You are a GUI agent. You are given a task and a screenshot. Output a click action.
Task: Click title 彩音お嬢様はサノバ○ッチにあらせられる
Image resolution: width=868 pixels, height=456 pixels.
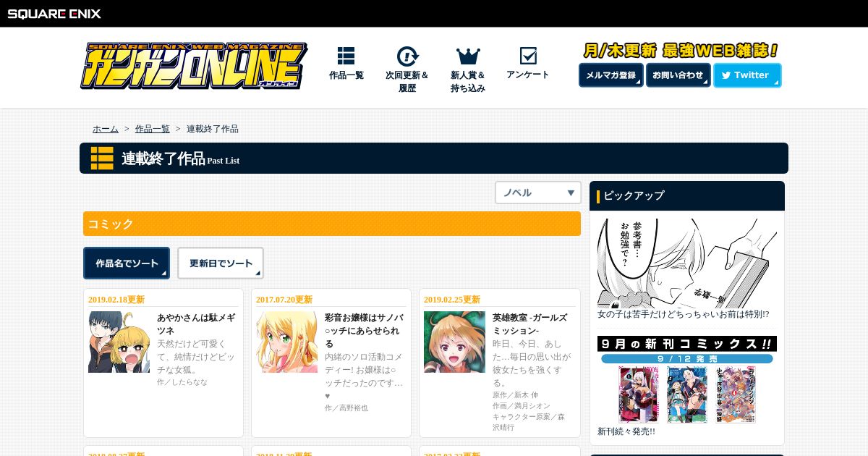tap(364, 331)
